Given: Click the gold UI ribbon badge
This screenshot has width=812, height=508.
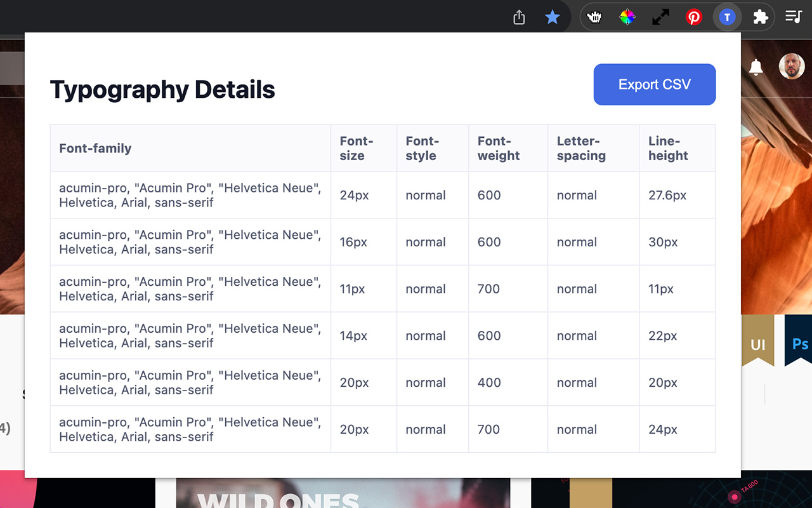Looking at the screenshot, I should (x=758, y=341).
